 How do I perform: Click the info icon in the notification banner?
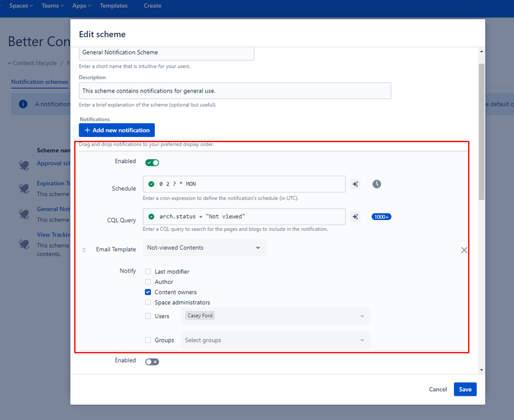click(23, 104)
